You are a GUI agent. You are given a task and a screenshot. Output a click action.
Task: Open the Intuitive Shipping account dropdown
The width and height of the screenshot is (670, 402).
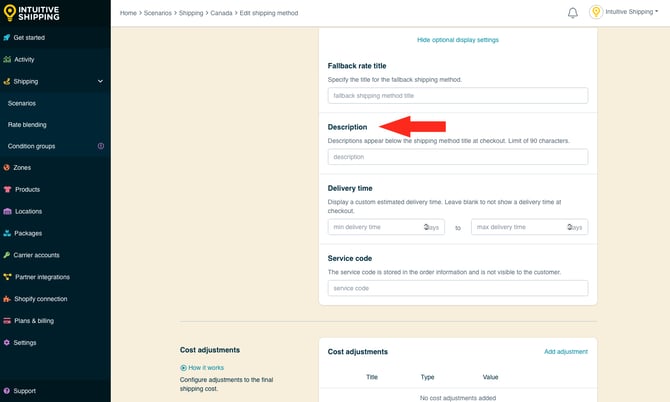tap(632, 12)
